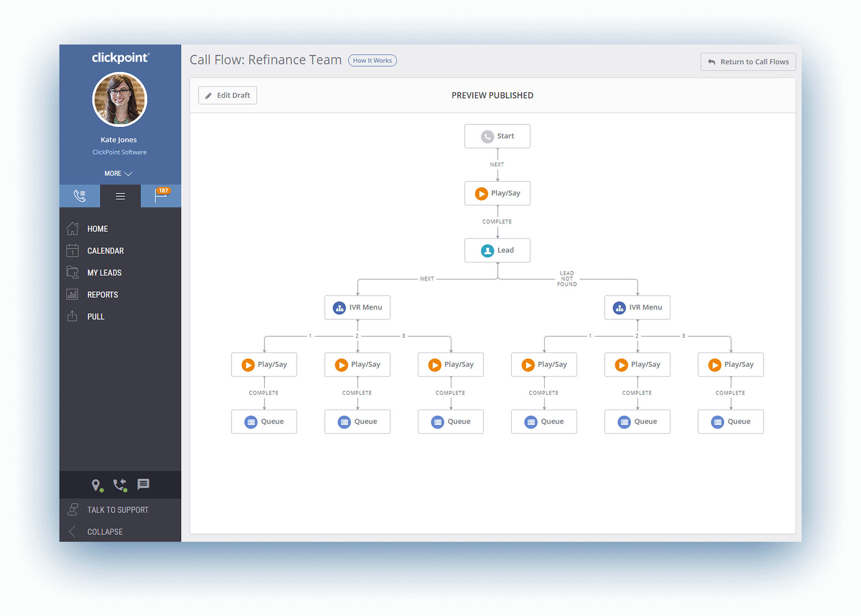Click the ClickPoint Software company name
This screenshot has width=861, height=616.
pos(119,152)
